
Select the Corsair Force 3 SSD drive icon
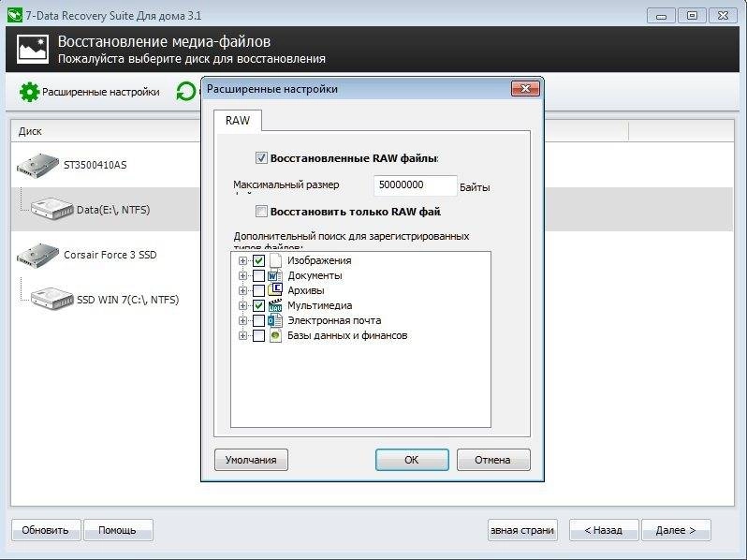37,255
